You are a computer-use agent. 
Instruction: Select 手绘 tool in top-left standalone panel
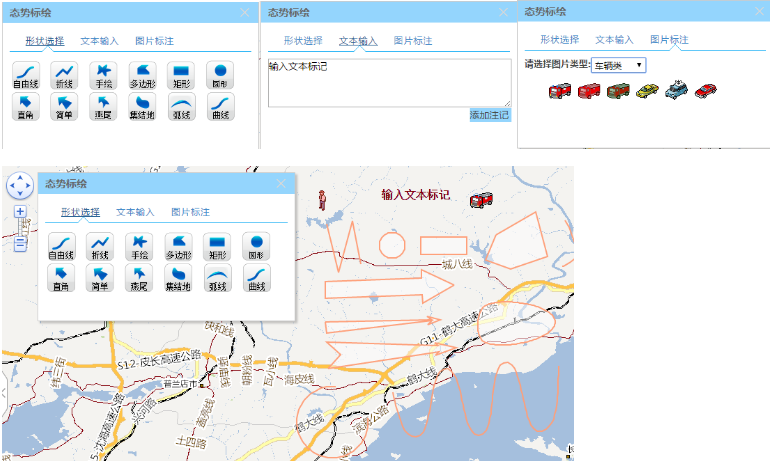[x=103, y=75]
